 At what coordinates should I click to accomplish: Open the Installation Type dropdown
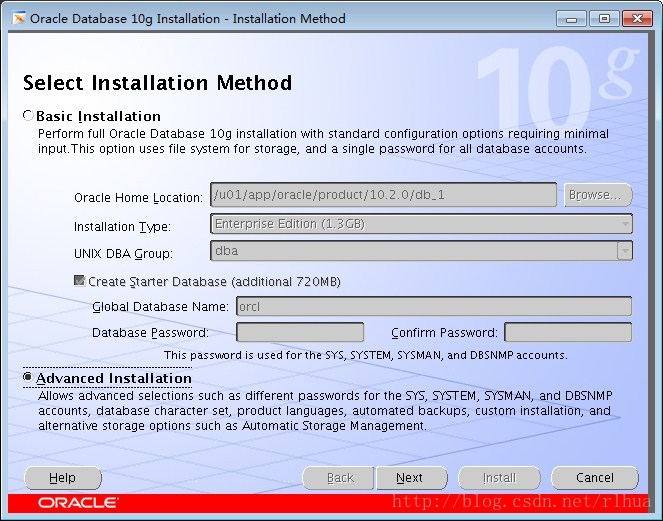click(x=422, y=224)
